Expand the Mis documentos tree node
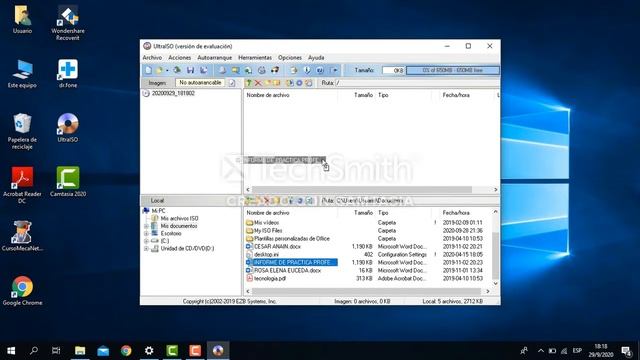This screenshot has width=640, height=360. coord(146,226)
